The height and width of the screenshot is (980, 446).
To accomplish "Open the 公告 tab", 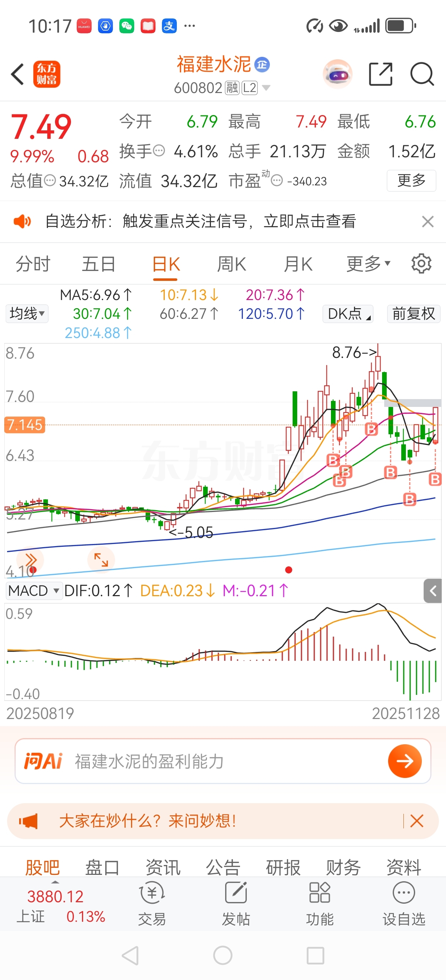I will pyautogui.click(x=223, y=867).
